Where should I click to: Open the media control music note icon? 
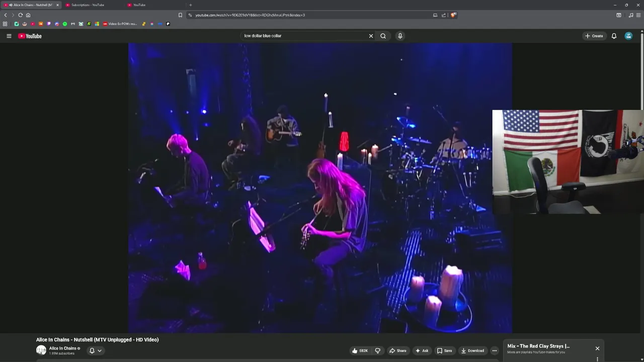point(631,15)
